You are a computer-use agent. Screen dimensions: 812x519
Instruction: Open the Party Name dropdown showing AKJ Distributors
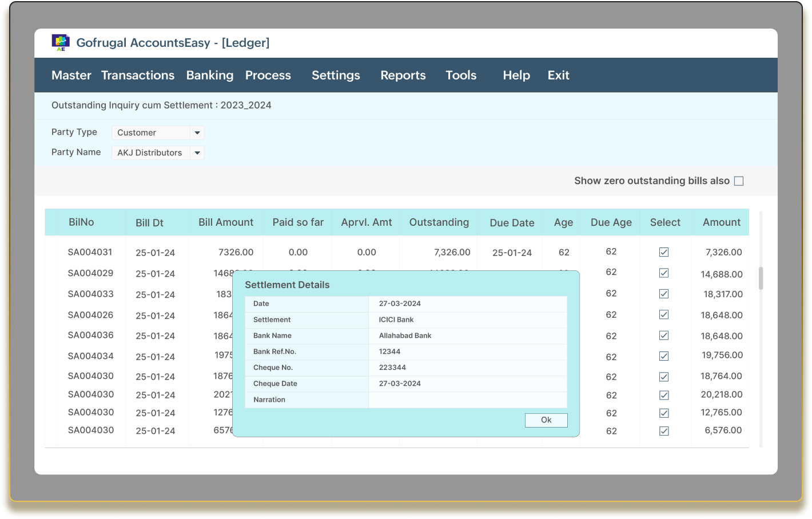tap(197, 152)
